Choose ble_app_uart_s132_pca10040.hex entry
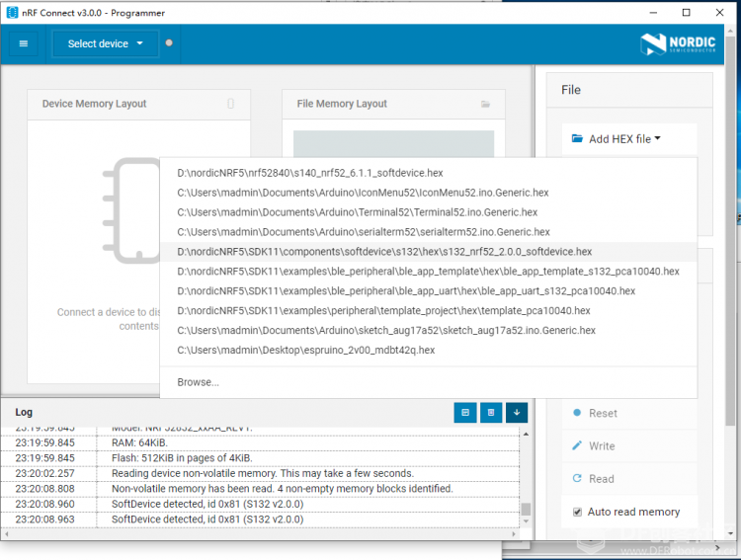741x560 pixels. [x=429, y=291]
